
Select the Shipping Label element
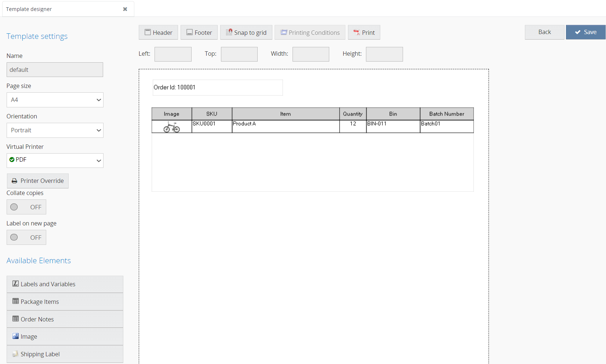pos(65,354)
